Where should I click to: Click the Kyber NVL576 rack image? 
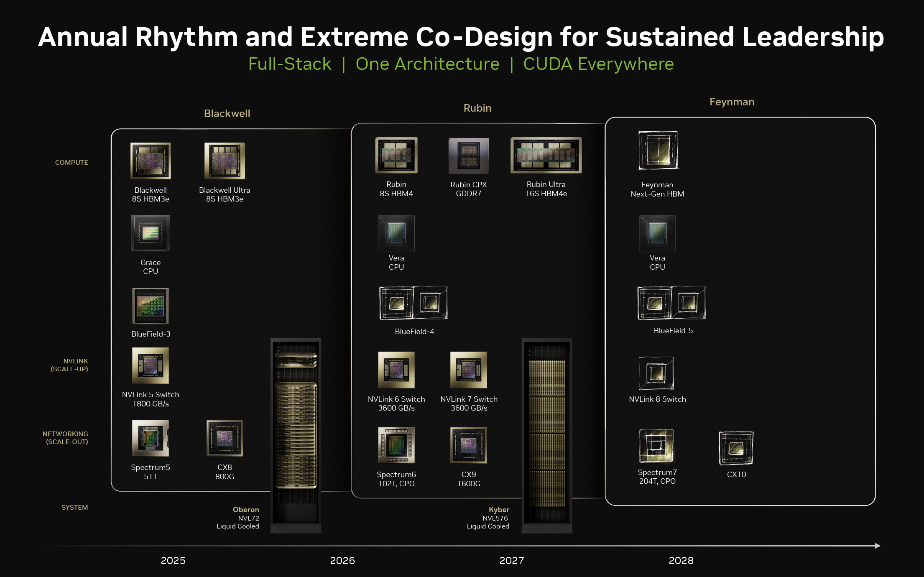(x=547, y=435)
